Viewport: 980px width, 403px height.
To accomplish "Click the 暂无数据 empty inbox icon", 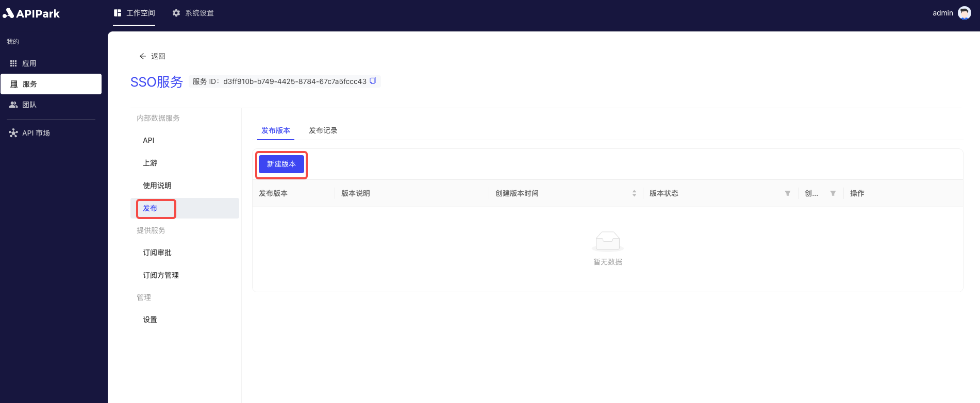I will [x=608, y=241].
